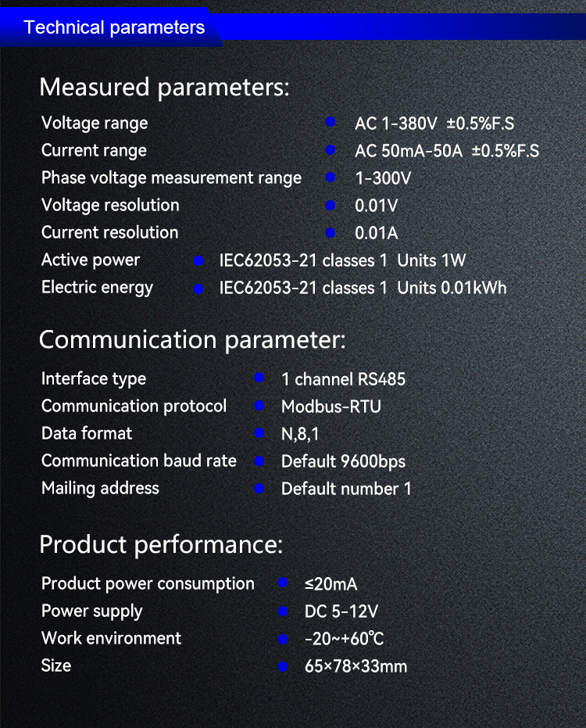Click the bullet next to 65×78×33mm
This screenshot has width=586, height=728.
tap(283, 667)
